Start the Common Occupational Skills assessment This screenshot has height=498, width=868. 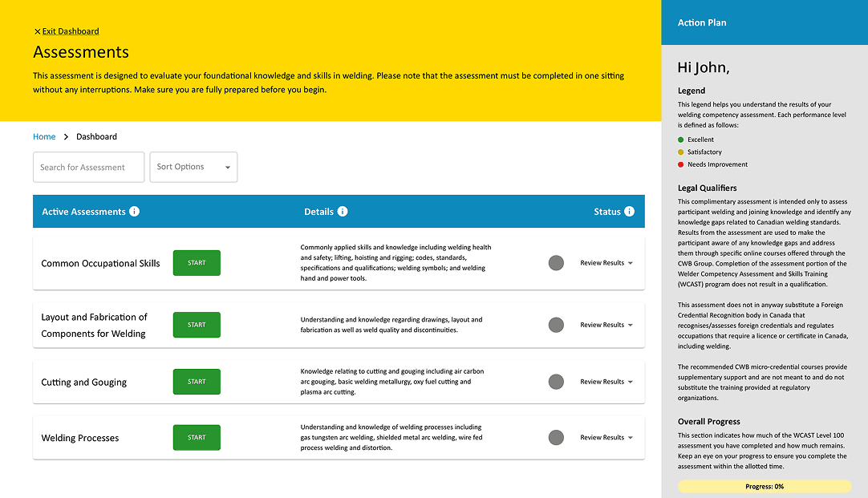[197, 263]
